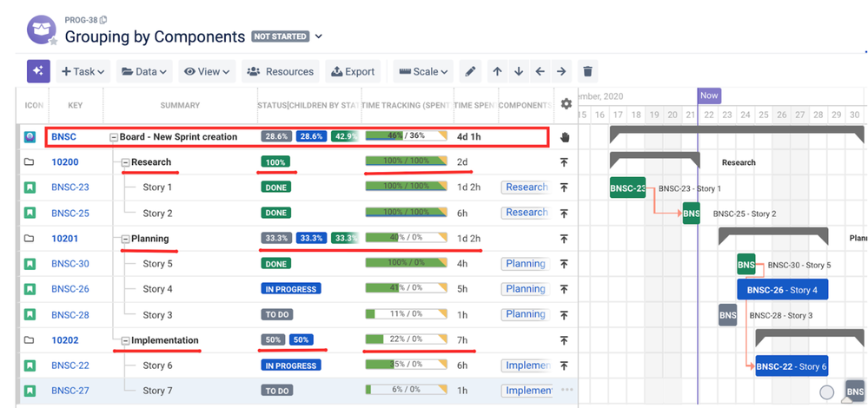
Task: Click the arrow-to-top icon on Research row
Action: point(564,162)
